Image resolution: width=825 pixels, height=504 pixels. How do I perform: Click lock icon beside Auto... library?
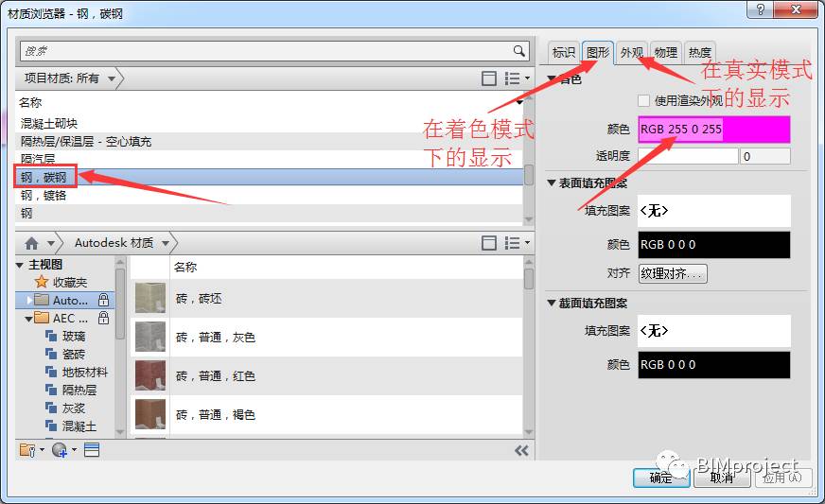point(104,300)
